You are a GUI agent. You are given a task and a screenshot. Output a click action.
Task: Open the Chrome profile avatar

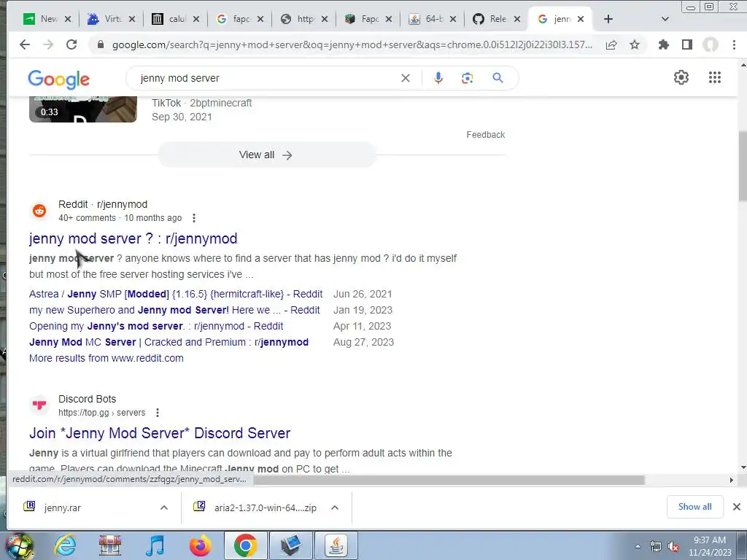711,44
